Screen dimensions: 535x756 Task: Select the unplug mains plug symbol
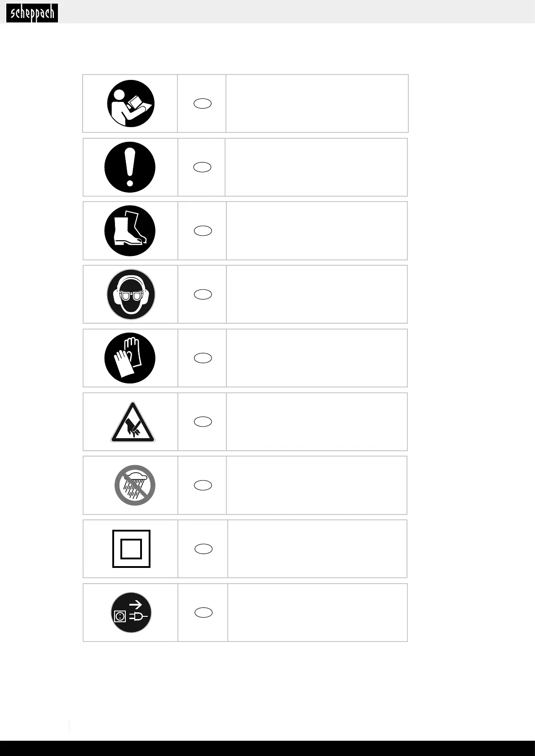131,612
